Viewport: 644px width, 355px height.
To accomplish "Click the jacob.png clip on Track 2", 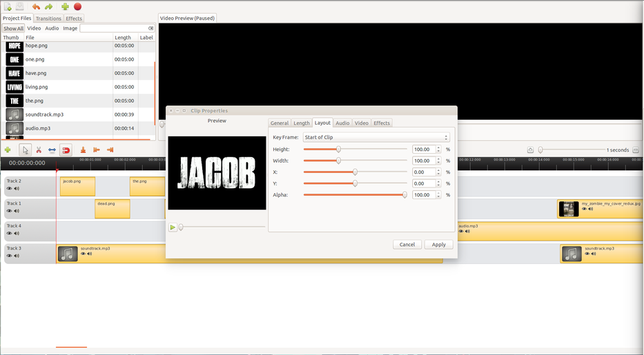I will click(x=77, y=187).
